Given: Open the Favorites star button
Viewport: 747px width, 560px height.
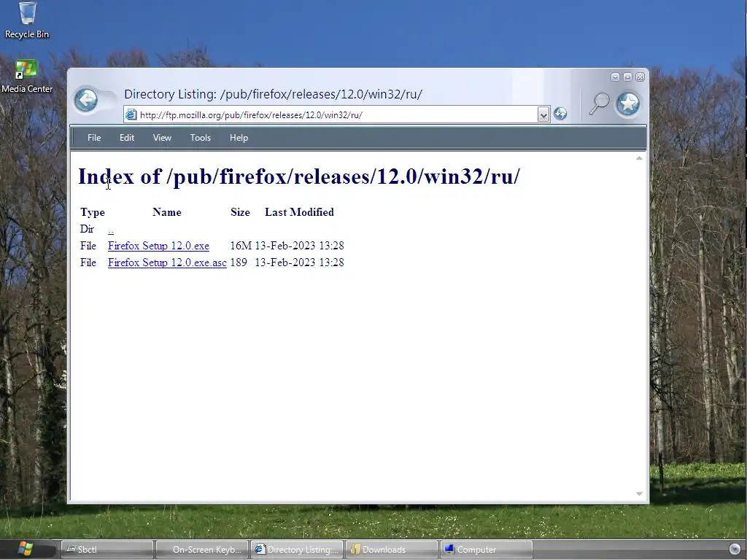Looking at the screenshot, I should 628,103.
